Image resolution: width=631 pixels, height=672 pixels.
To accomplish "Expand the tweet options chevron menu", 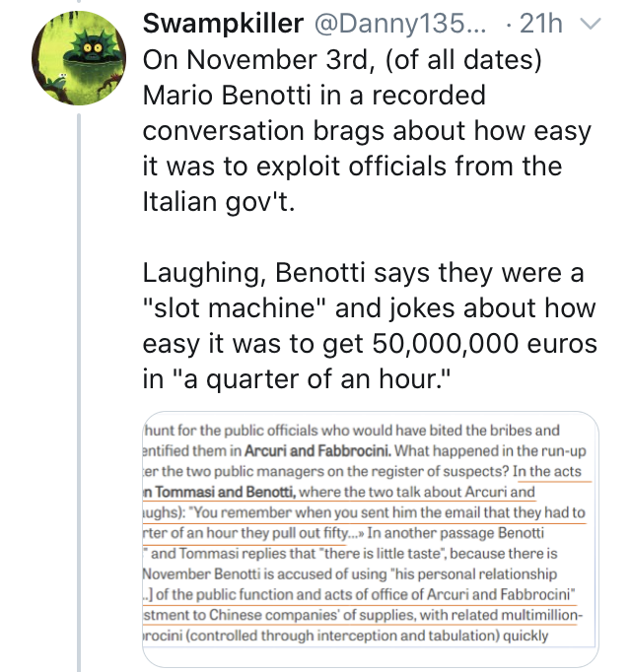I will point(591,23).
